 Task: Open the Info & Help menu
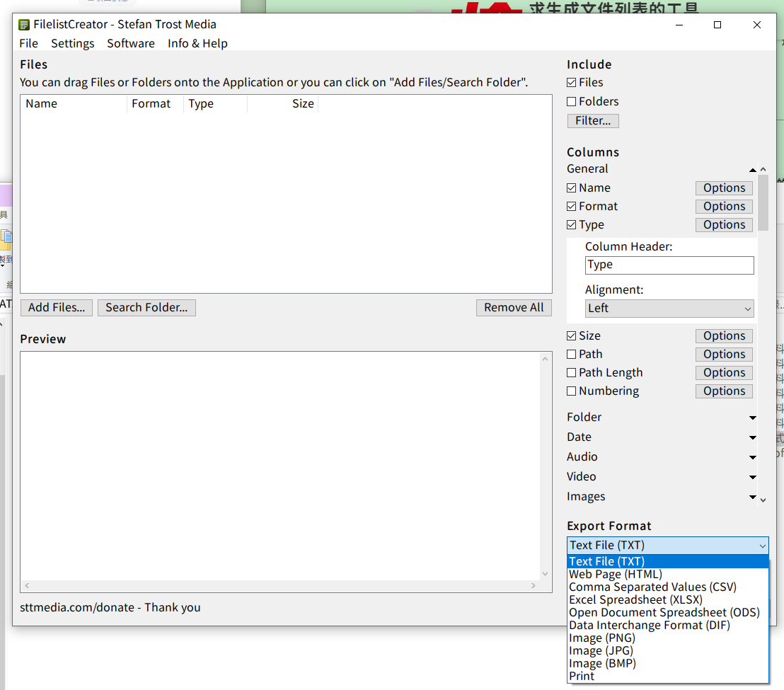click(197, 44)
